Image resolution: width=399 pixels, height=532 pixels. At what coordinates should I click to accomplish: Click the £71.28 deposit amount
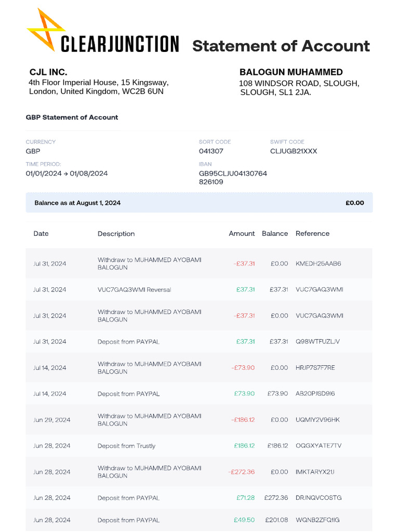pos(246,498)
